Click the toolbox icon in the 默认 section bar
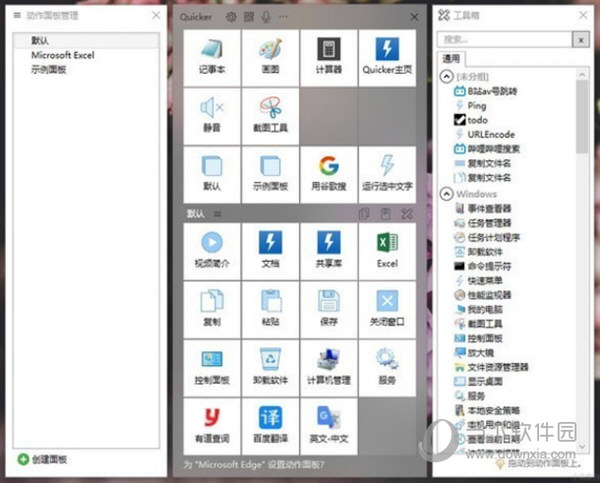Viewport: 600px width, 483px height. 407,214
